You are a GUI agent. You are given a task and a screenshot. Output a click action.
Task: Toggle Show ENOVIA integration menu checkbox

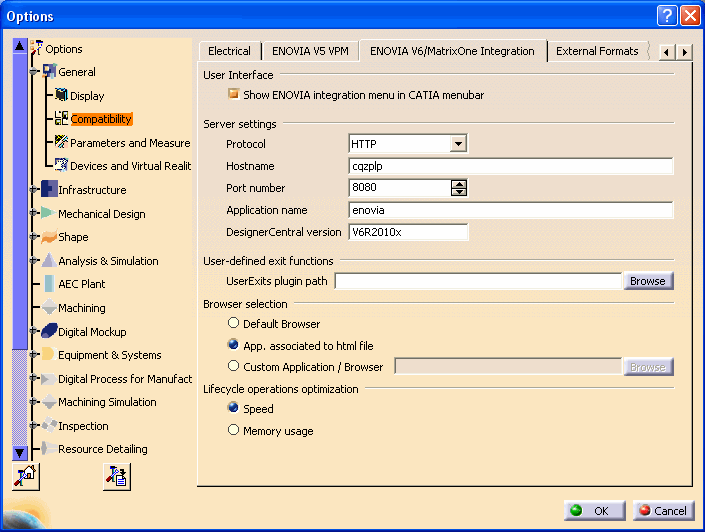point(233,94)
